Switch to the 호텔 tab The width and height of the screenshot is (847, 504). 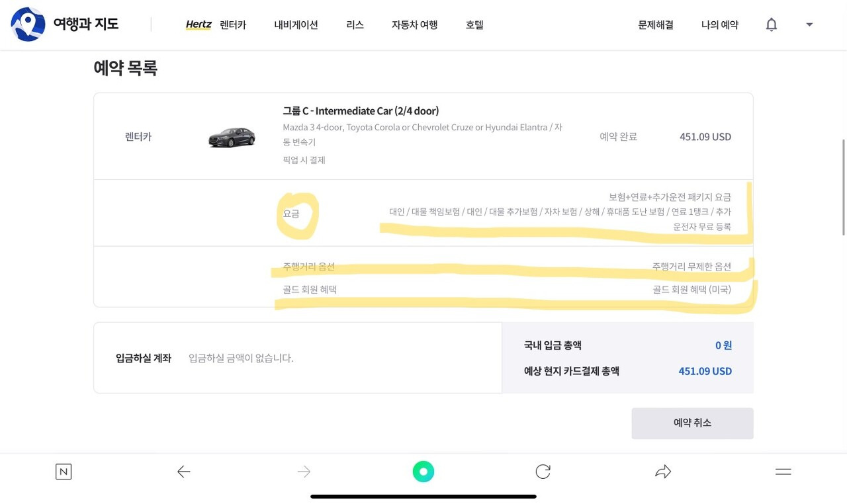(474, 24)
